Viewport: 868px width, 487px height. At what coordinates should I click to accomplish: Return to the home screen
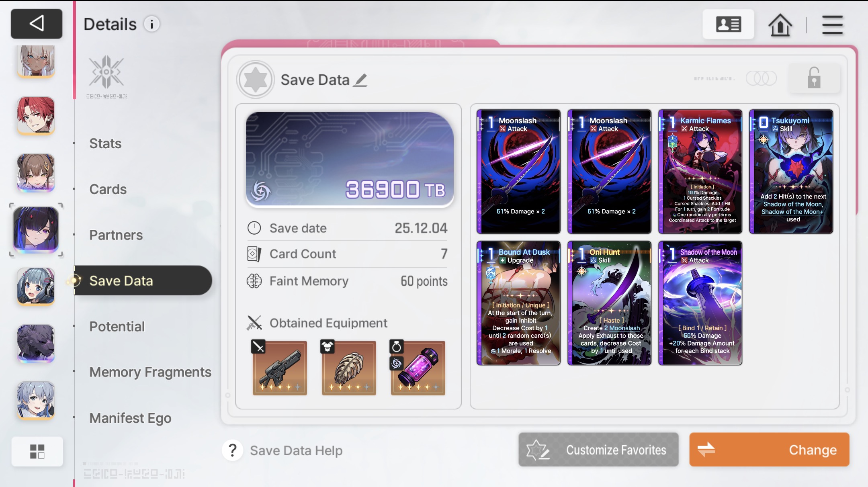[x=780, y=25]
